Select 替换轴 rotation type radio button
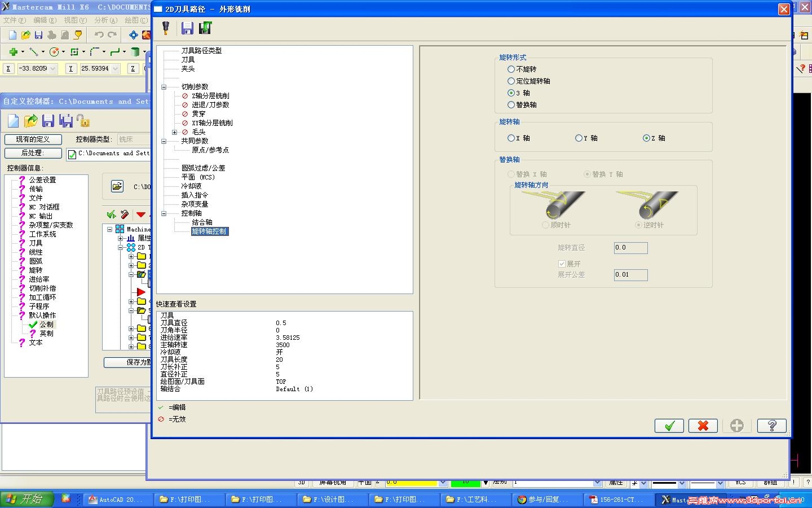 coord(511,104)
